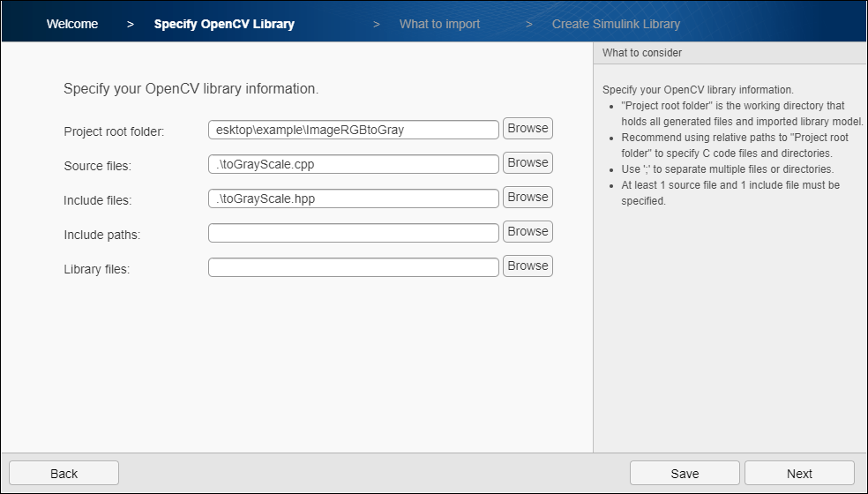Click Browse next to Include files
Screen dimensions: 868x494
pyautogui.click(x=528, y=198)
